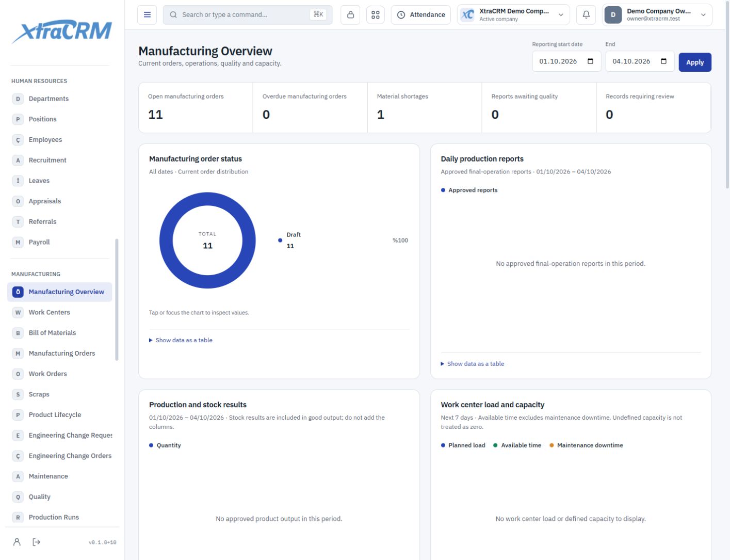This screenshot has width=730, height=560.
Task: Click the Apply button
Action: coord(695,62)
